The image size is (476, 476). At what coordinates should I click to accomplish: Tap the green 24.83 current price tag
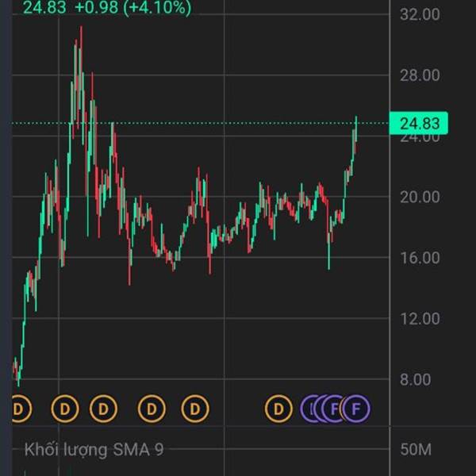tap(419, 123)
